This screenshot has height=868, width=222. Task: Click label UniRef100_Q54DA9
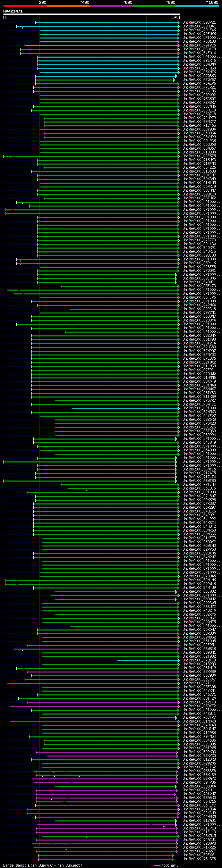pos(199,450)
